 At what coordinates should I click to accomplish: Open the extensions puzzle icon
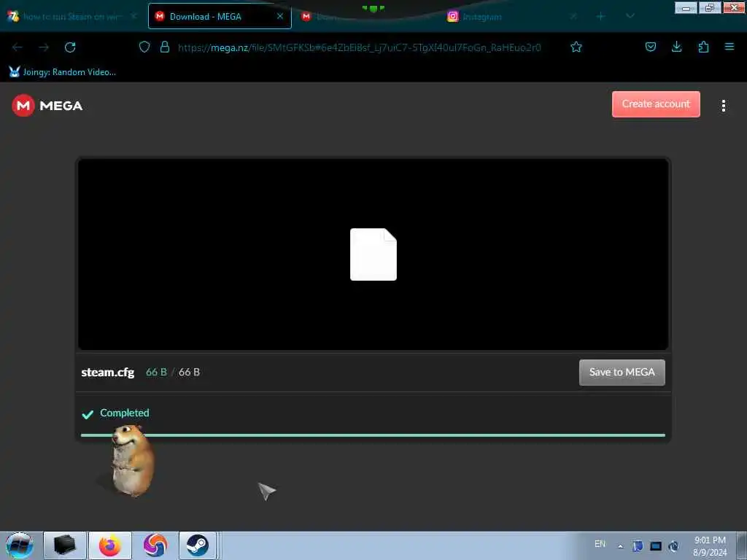703,47
